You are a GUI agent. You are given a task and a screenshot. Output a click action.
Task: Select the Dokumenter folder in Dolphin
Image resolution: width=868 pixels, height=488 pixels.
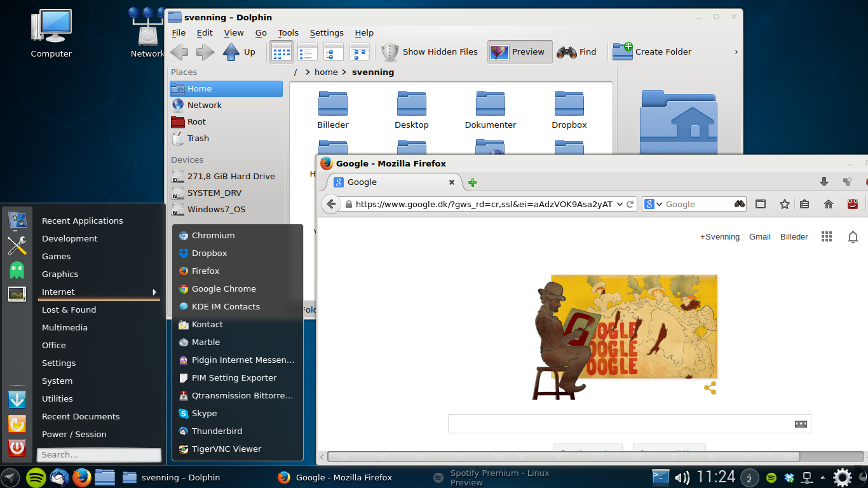coord(490,109)
